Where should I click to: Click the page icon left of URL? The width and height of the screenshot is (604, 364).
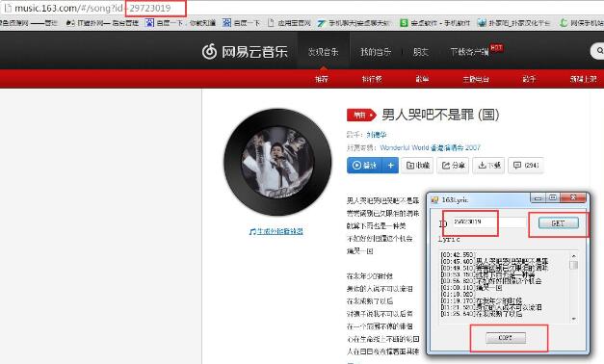click(x=8, y=8)
